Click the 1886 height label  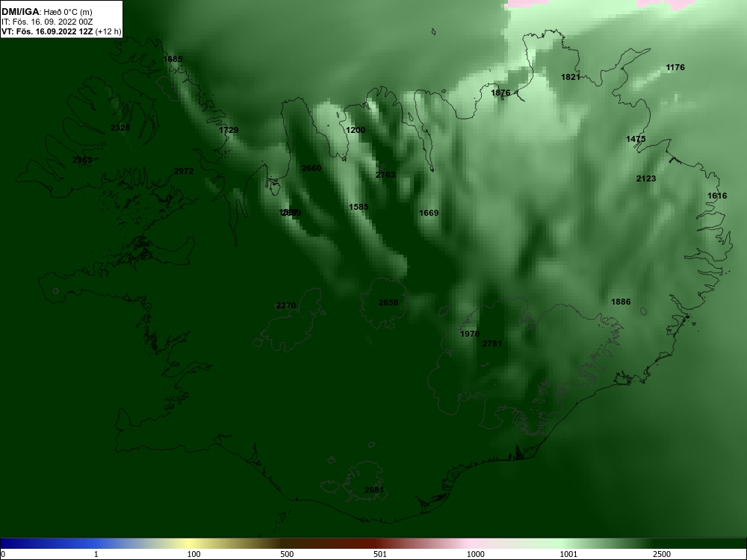point(621,302)
